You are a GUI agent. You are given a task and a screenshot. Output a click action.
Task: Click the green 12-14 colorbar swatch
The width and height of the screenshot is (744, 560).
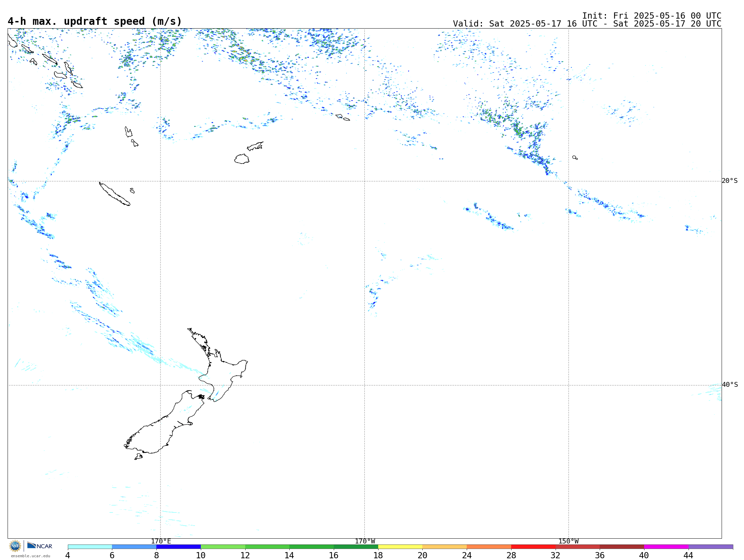tap(267, 547)
